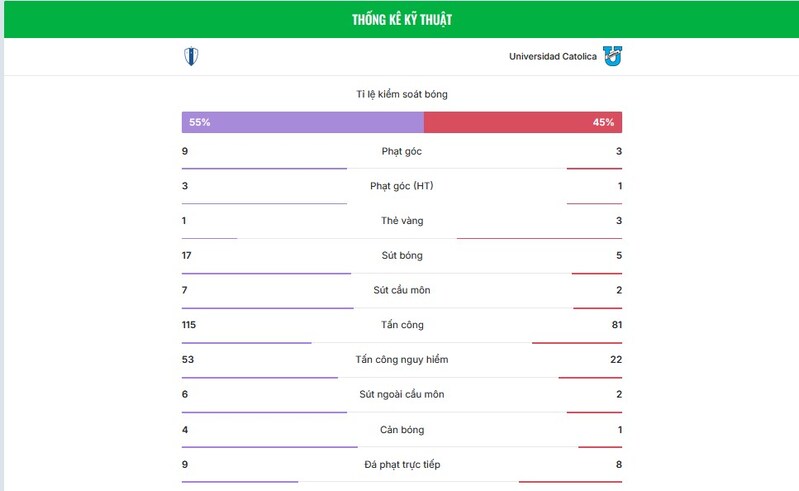Viewport: 799px width, 491px height.
Task: Select the Phạt góc stat row label
Action: (401, 151)
